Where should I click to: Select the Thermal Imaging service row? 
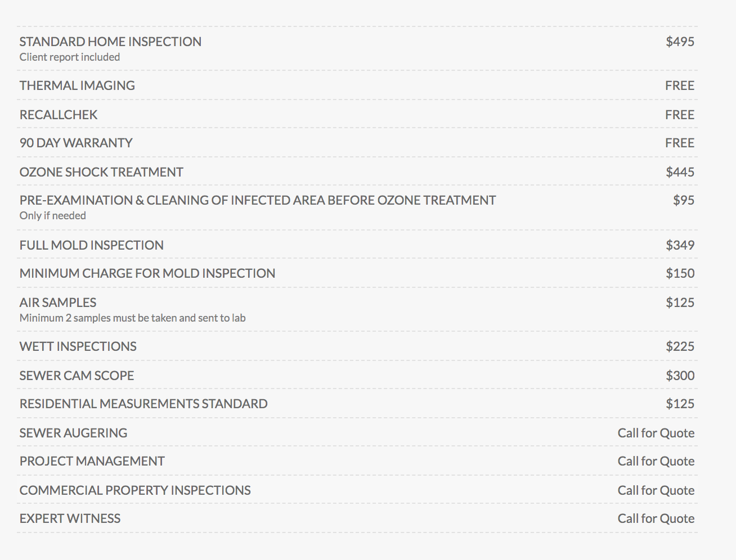[357, 85]
